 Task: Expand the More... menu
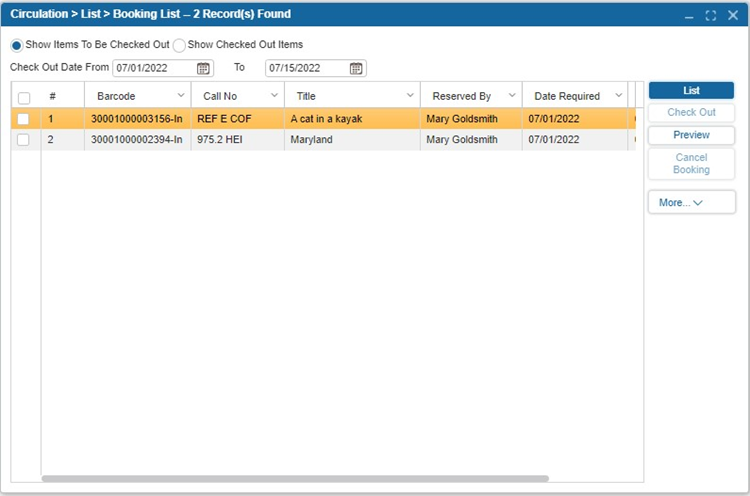692,202
